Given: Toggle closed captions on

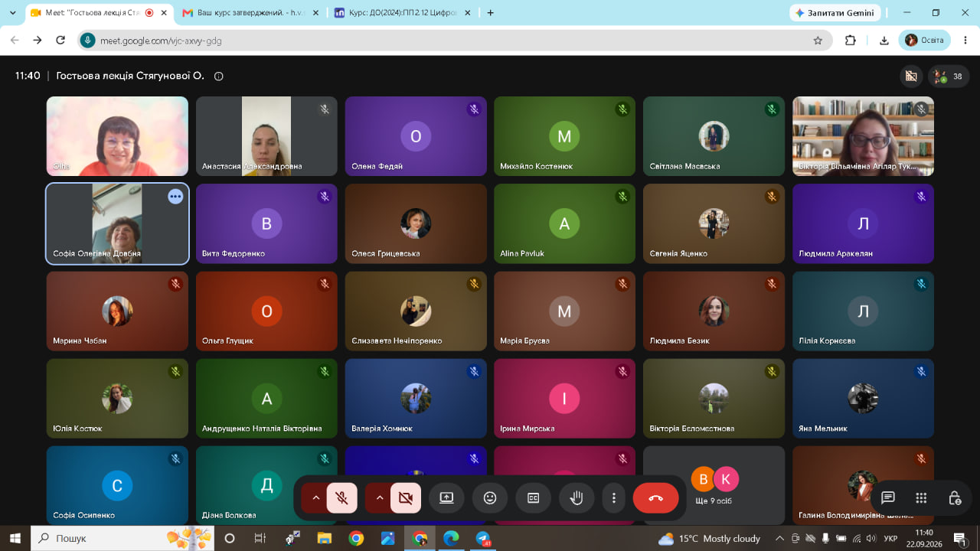Looking at the screenshot, I should click(x=533, y=498).
